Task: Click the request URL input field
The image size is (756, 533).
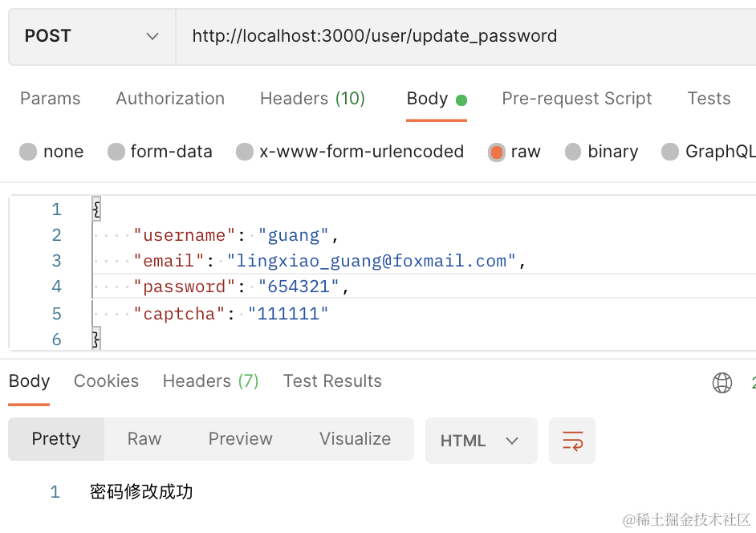Action: (465, 36)
